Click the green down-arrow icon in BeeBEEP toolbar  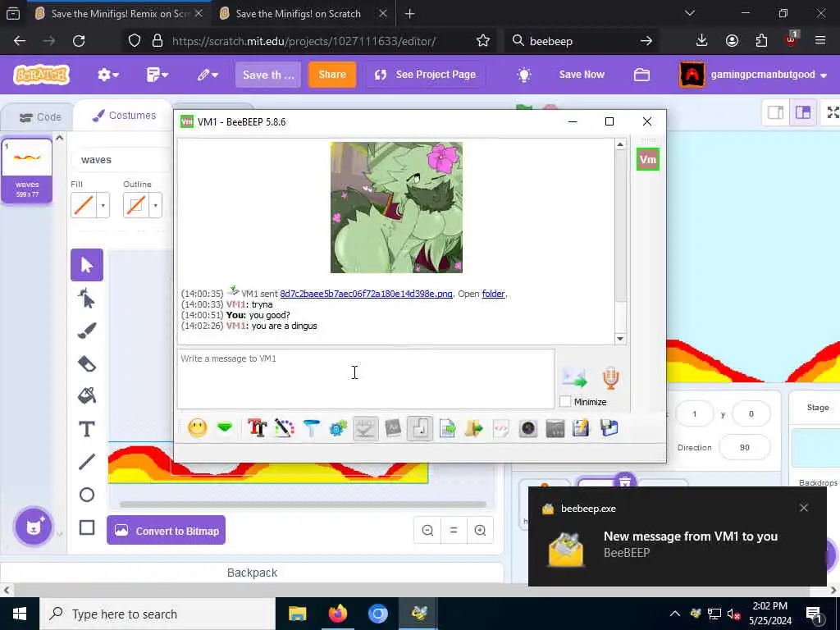(x=225, y=428)
